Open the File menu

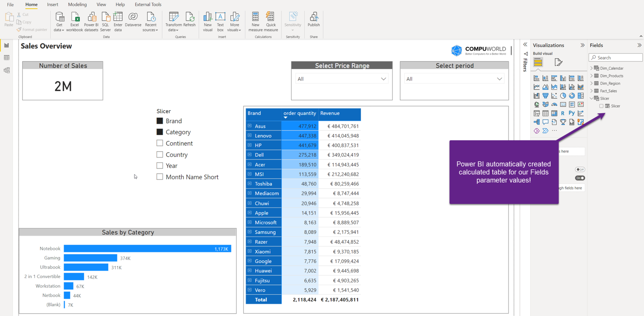point(10,4)
